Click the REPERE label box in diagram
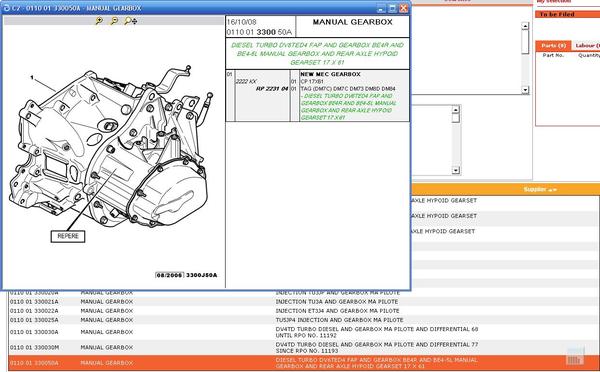Viewport: 600px width, 372px height. point(68,236)
